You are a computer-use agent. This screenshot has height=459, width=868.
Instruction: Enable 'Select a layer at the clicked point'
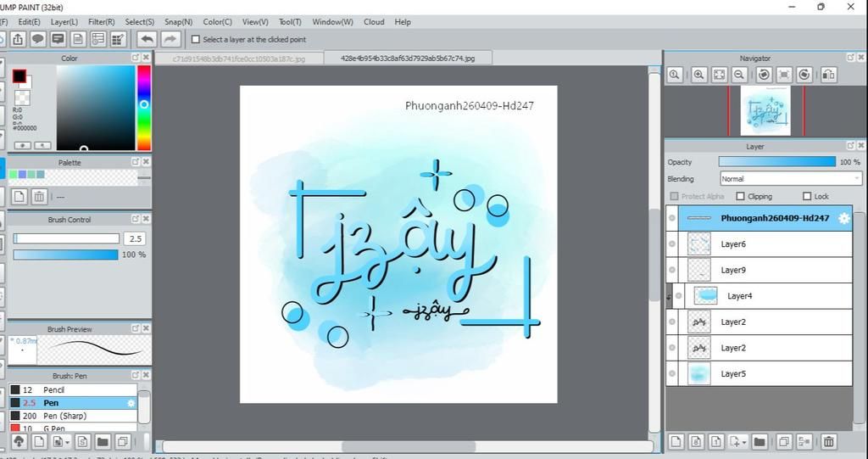click(196, 39)
